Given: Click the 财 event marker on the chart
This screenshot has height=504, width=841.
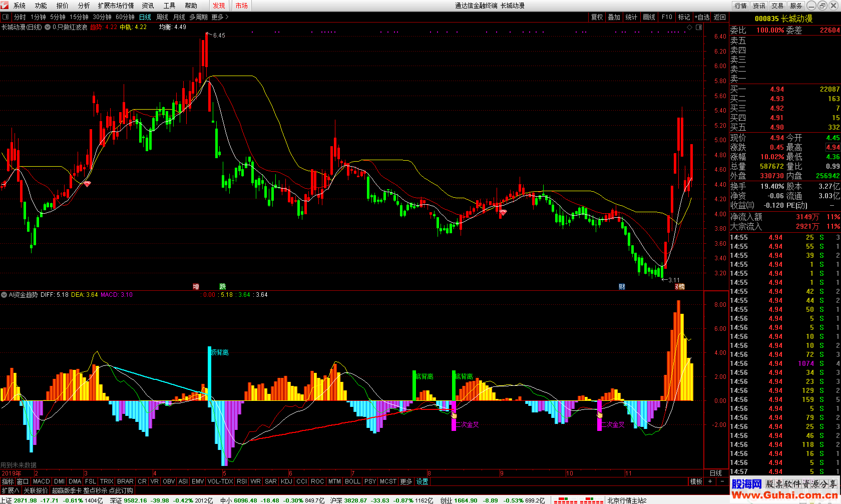Looking at the screenshot, I should 622,286.
